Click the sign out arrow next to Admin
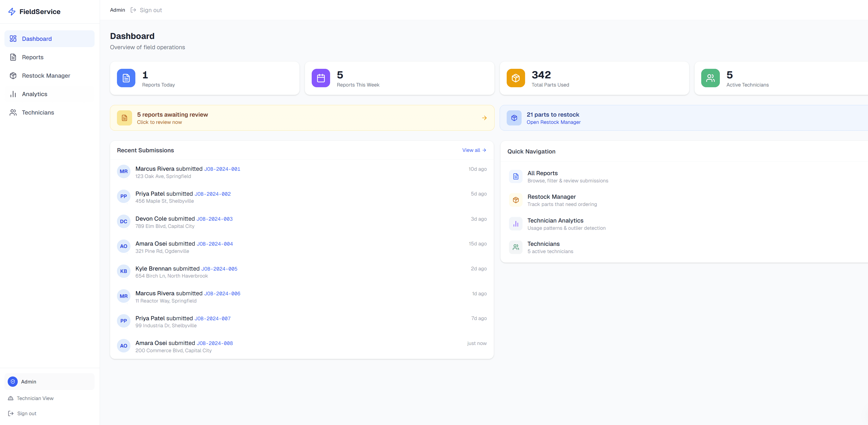The height and width of the screenshot is (425, 868). (x=133, y=10)
